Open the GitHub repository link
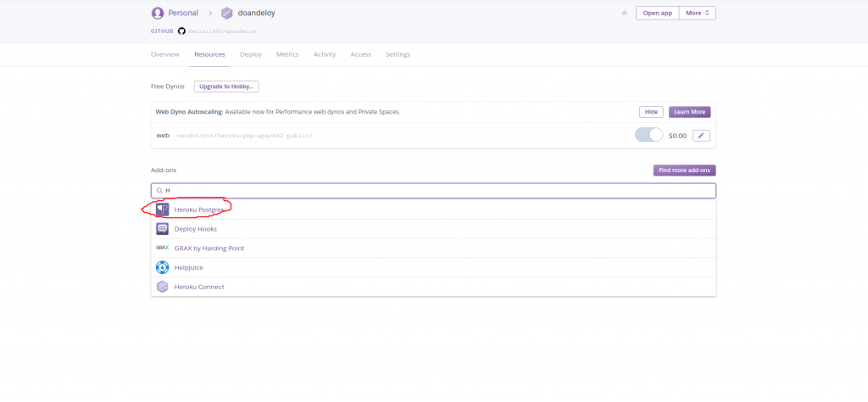The height and width of the screenshot is (402, 868). click(221, 31)
